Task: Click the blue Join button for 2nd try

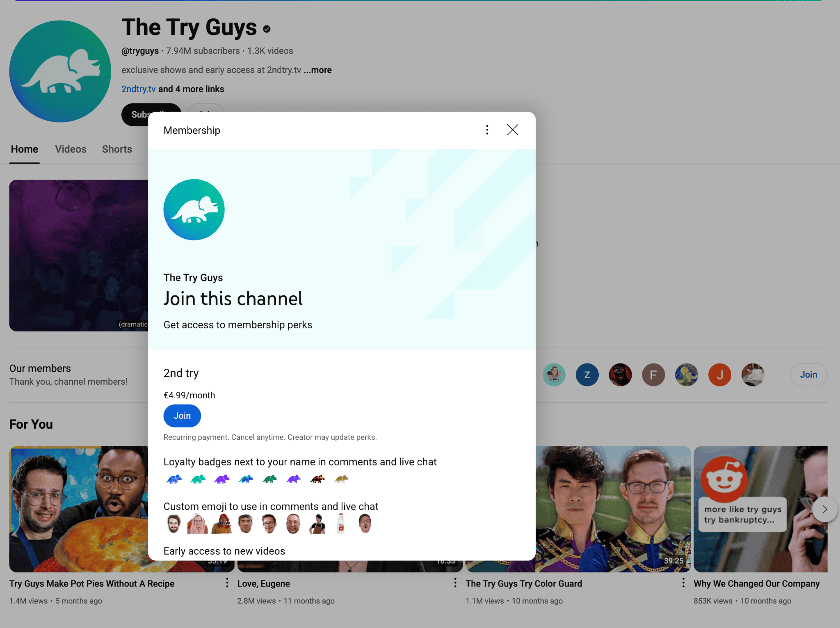Action: coord(182,416)
